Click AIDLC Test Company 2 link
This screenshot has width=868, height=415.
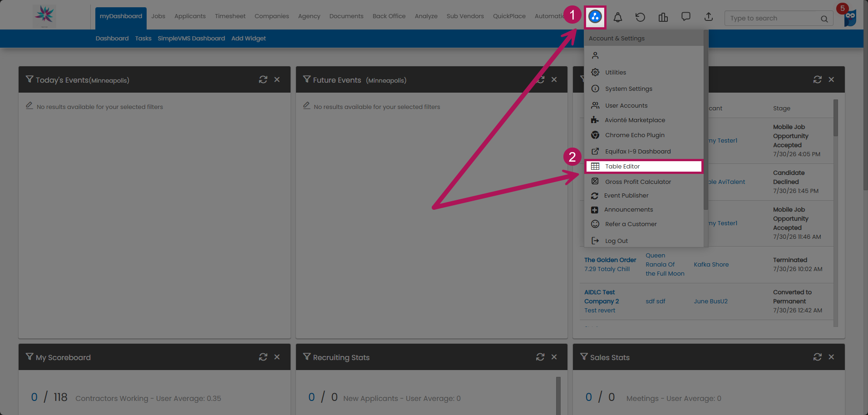(x=602, y=296)
